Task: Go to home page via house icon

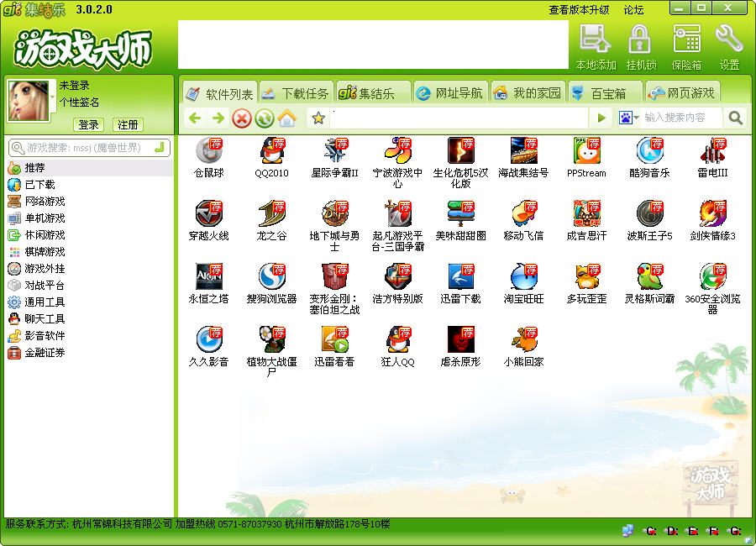Action: [x=287, y=118]
